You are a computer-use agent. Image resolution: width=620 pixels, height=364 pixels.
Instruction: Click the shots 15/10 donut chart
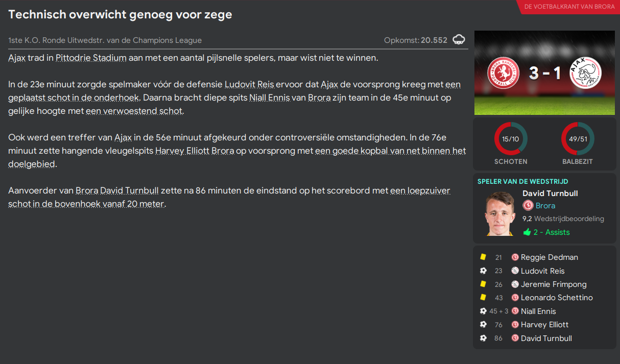coord(511,139)
